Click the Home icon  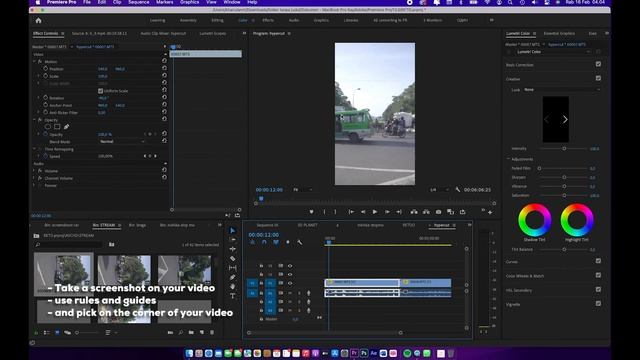[38, 20]
